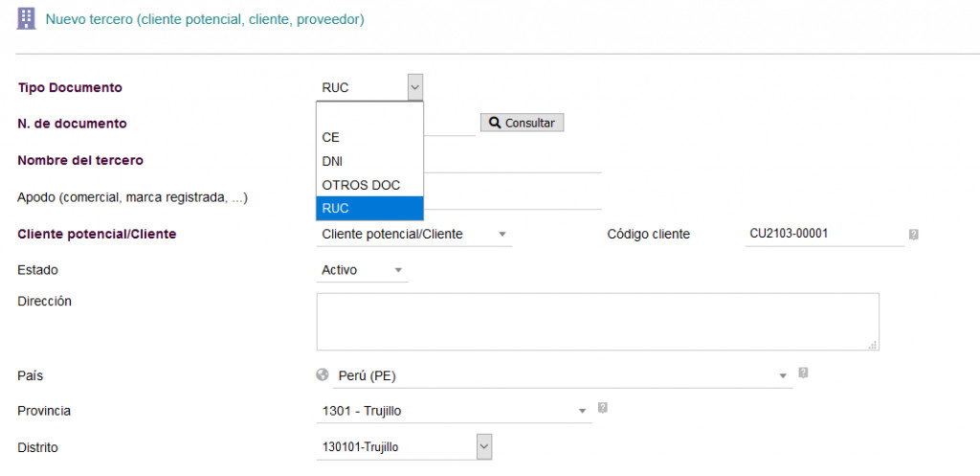Click the help icon next to Código cliente
This screenshot has height=476, width=980.
click(x=913, y=235)
